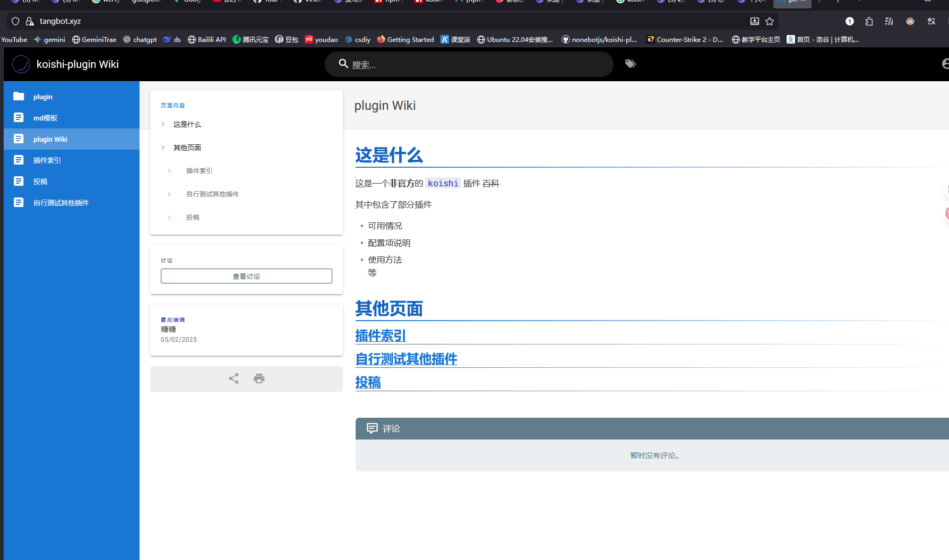Click the koishi-plugin Wiki logo icon

pyautogui.click(x=21, y=64)
